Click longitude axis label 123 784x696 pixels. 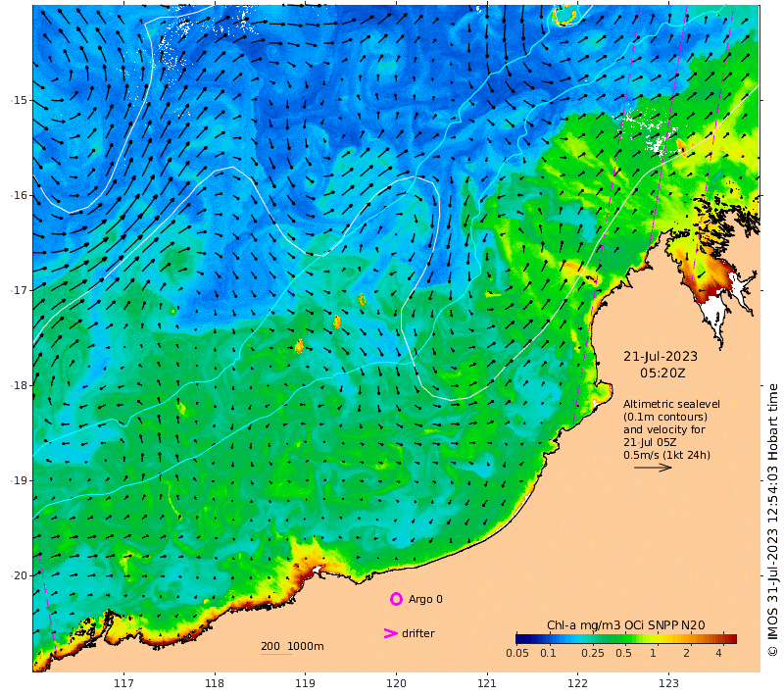tap(668, 683)
